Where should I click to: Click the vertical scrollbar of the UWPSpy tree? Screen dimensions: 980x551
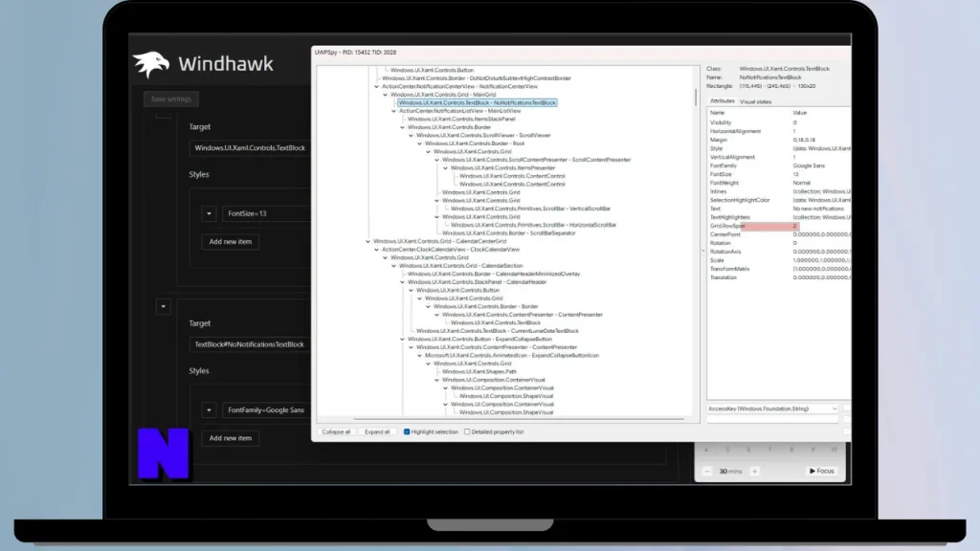[x=696, y=97]
